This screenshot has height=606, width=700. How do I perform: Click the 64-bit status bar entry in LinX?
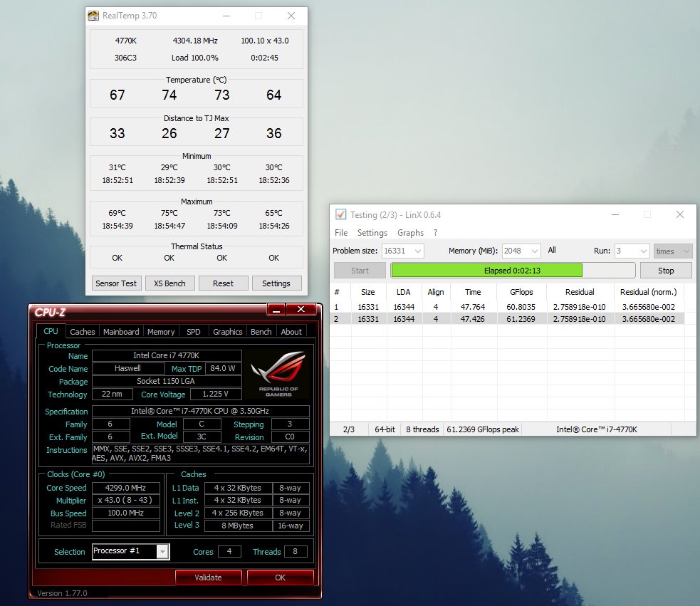(x=385, y=429)
